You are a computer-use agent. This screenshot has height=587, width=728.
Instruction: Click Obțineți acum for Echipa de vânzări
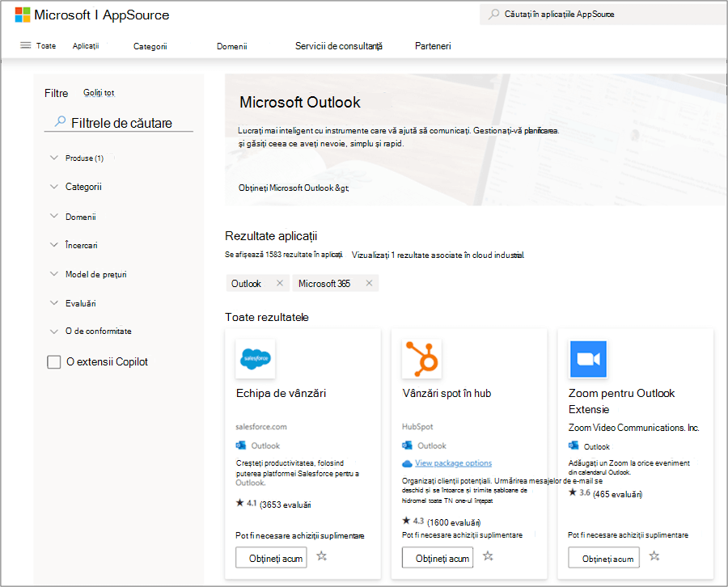(271, 557)
